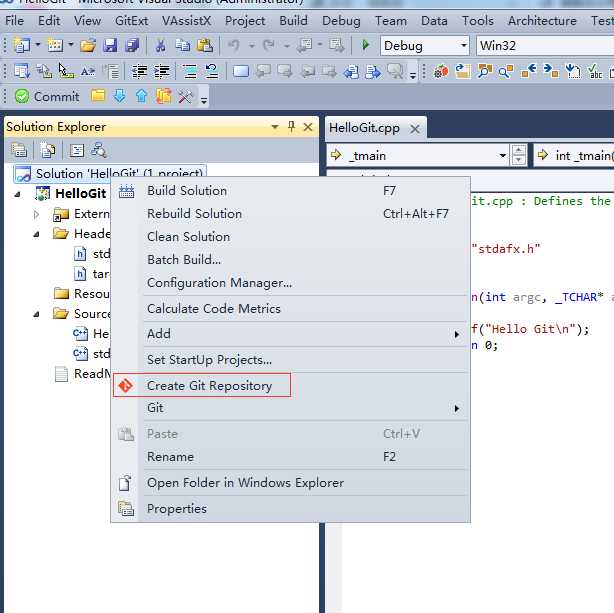Click Solution Explorer Show All Files icon

pos(47,150)
